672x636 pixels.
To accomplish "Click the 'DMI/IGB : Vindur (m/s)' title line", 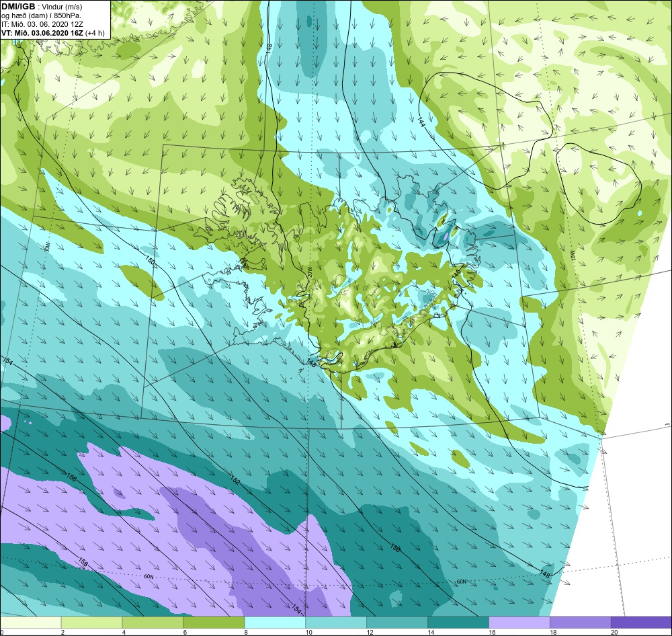I will (42, 7).
